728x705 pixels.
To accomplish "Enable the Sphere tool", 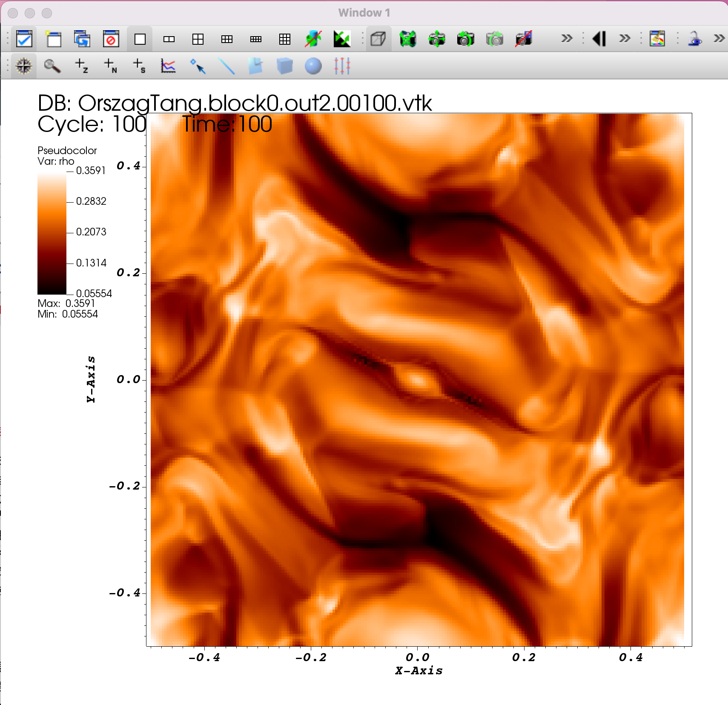I will (313, 66).
